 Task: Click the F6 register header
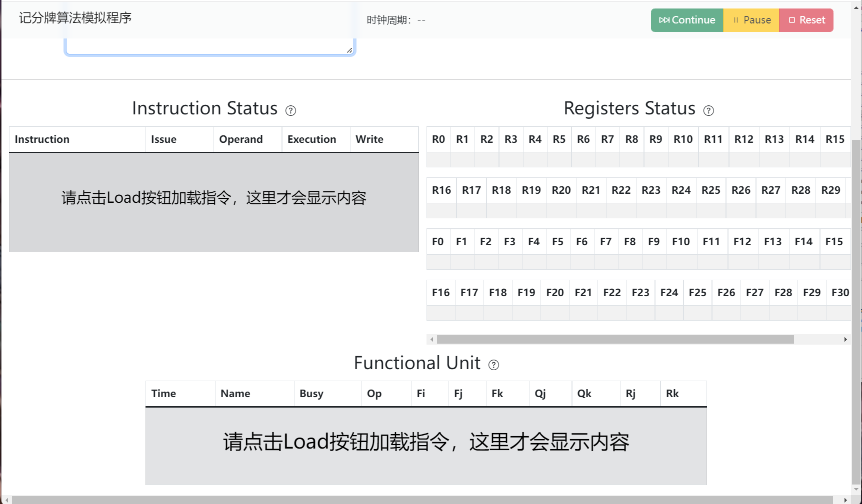[x=582, y=242]
